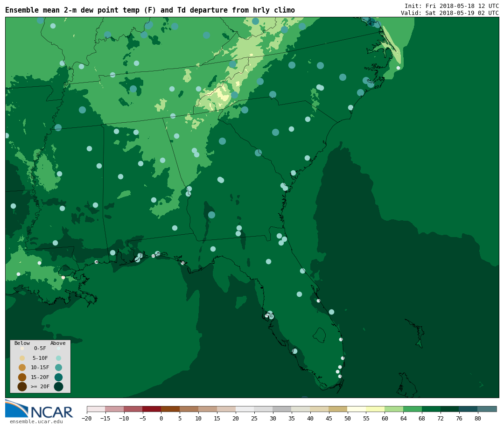Pick the colorbar swatch between 72 and 76

450,409
